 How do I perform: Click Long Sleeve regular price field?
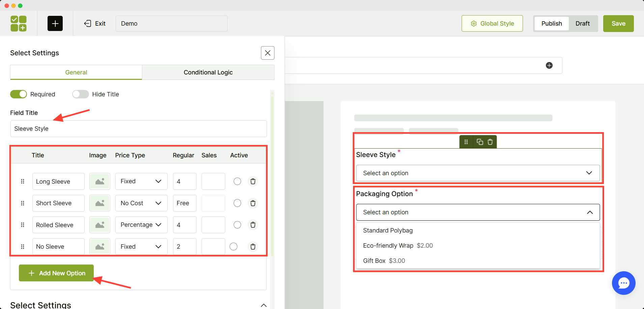point(185,181)
